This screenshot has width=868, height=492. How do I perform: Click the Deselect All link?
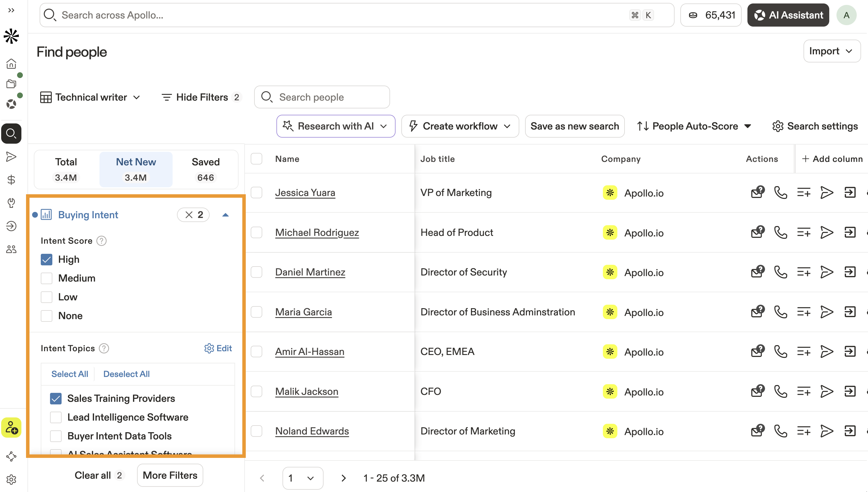[126, 374]
